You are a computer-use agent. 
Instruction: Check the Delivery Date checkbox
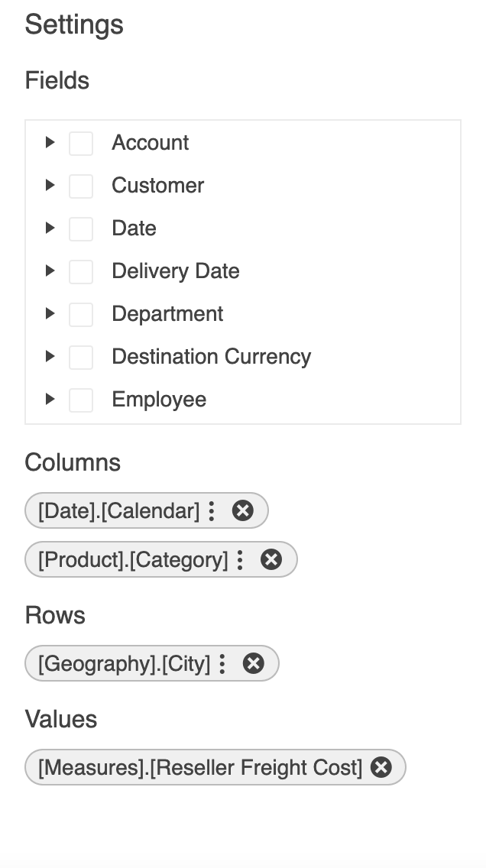(x=80, y=271)
